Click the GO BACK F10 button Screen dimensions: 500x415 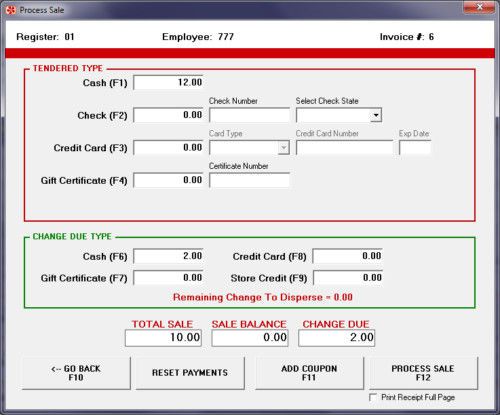76,373
